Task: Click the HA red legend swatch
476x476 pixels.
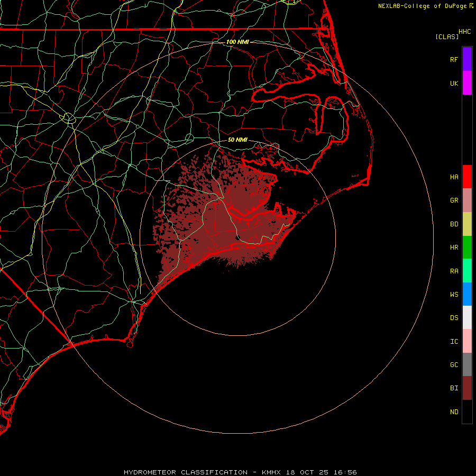Action: pos(467,177)
